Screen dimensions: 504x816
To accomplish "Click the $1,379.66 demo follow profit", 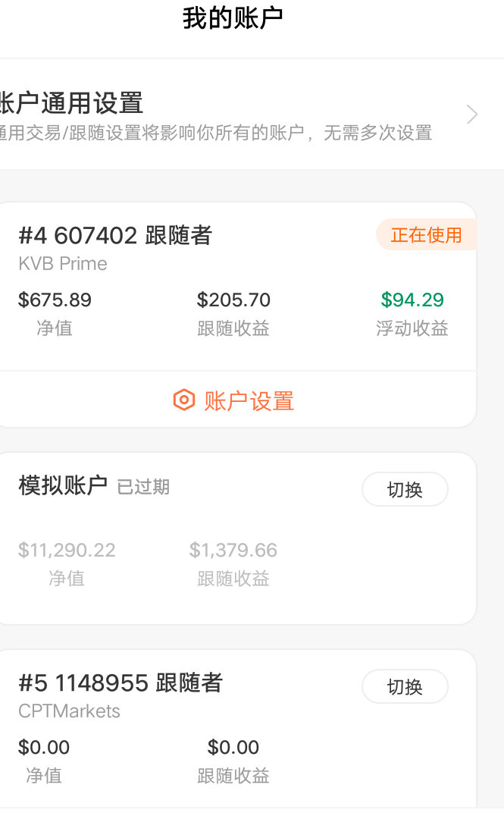I will click(233, 550).
